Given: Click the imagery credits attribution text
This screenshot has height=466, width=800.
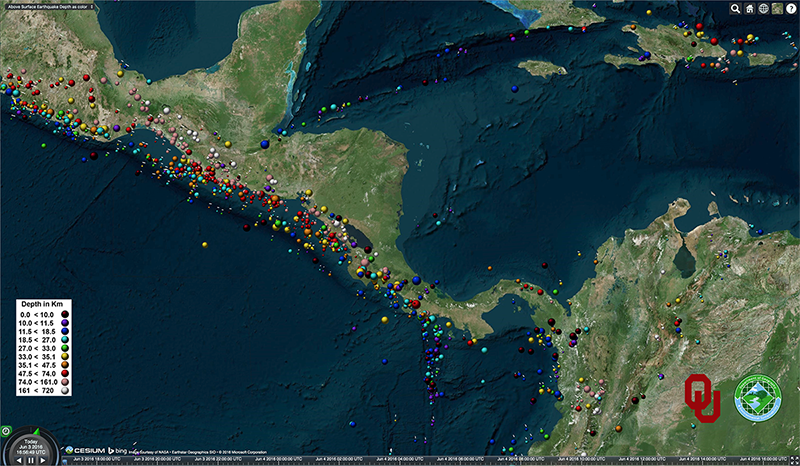Looking at the screenshot, I should 197,452.
